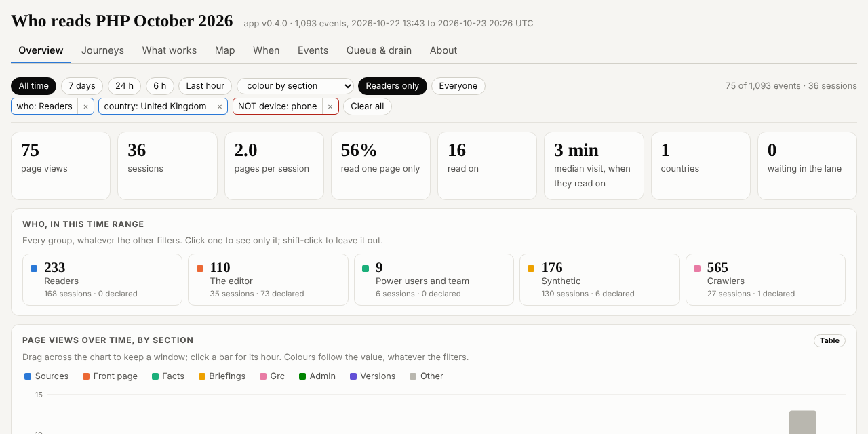Click the Sources legend colour square

coord(28,376)
